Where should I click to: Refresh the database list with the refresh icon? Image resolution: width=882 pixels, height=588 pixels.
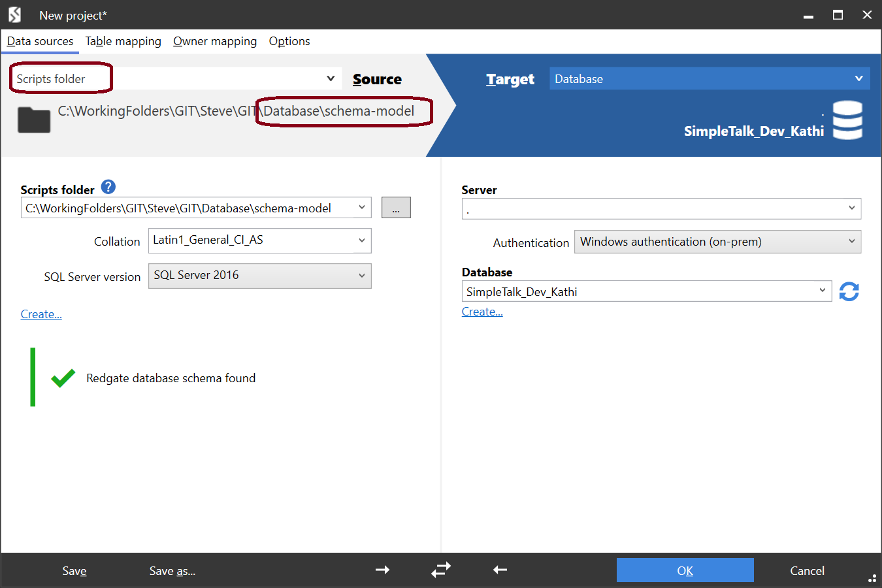849,291
